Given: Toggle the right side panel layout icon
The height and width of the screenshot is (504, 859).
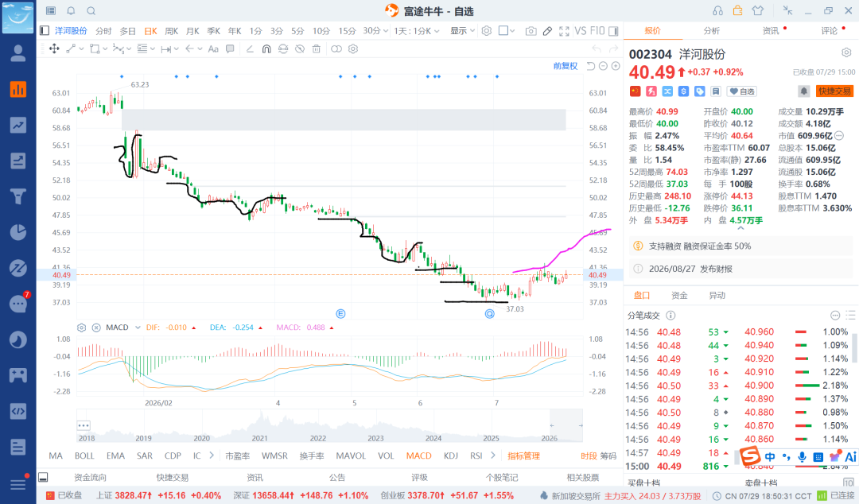Looking at the screenshot, I should click(x=613, y=31).
